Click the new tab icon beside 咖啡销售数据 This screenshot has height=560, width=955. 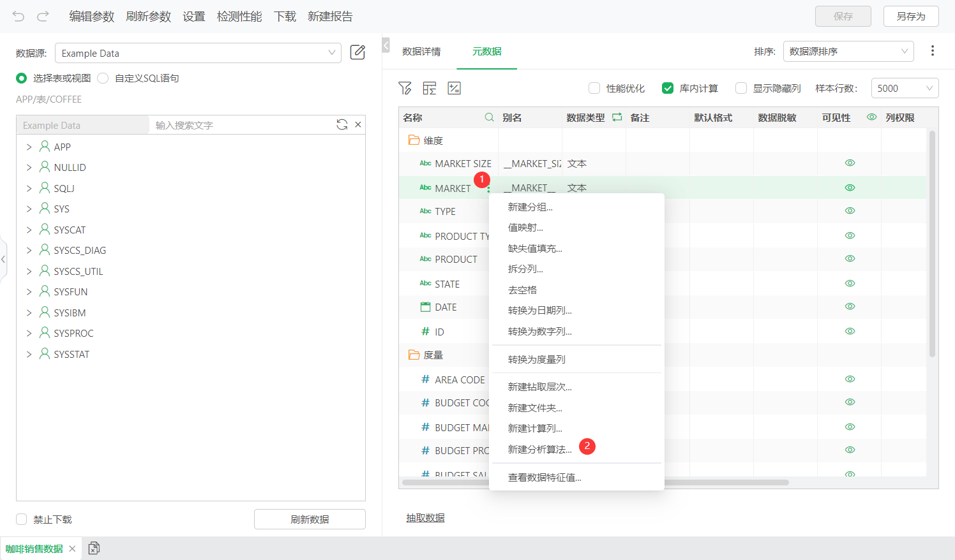[x=94, y=548]
